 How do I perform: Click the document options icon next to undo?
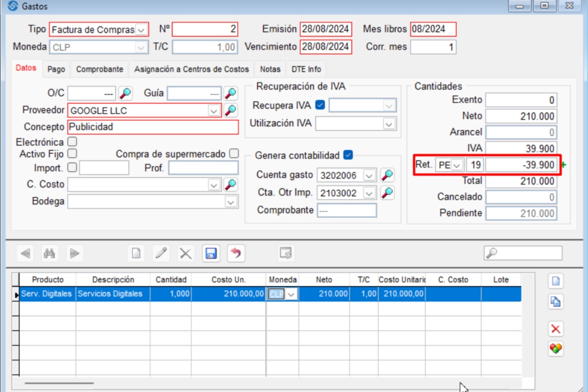coord(286,253)
